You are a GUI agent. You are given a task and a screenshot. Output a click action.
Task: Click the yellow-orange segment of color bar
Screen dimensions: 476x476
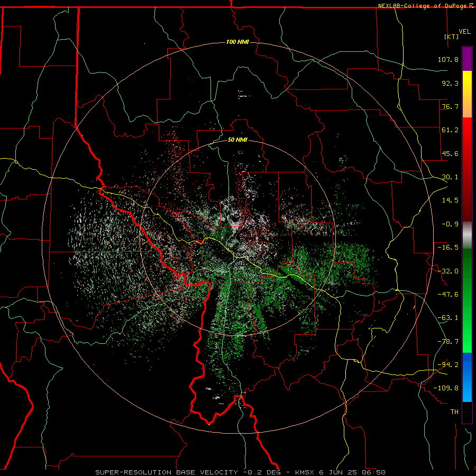(467, 94)
